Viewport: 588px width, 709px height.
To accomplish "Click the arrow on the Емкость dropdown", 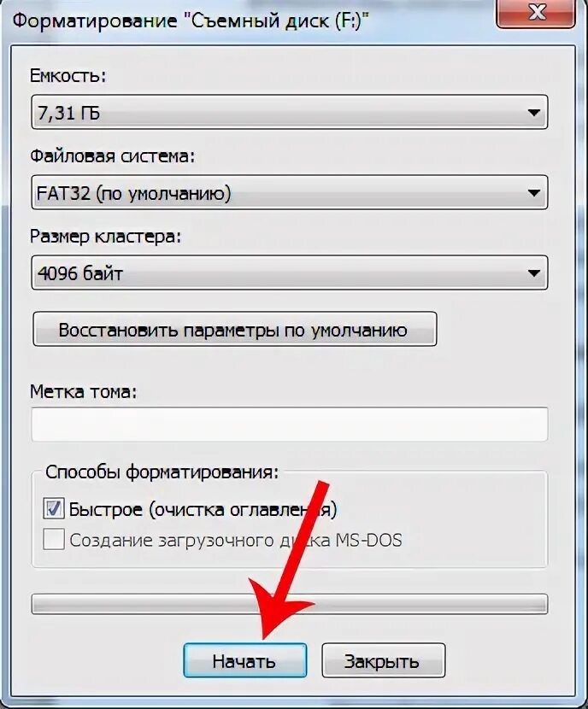I will [533, 112].
